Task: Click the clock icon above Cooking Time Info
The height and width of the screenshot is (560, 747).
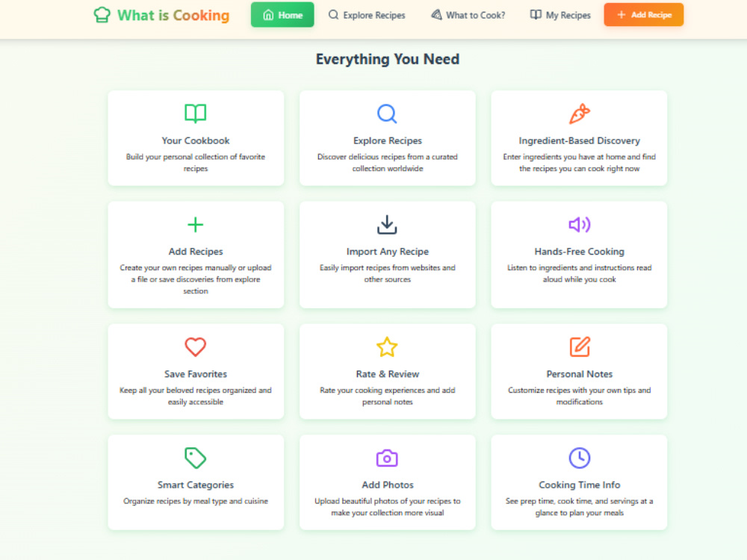Action: [x=580, y=458]
